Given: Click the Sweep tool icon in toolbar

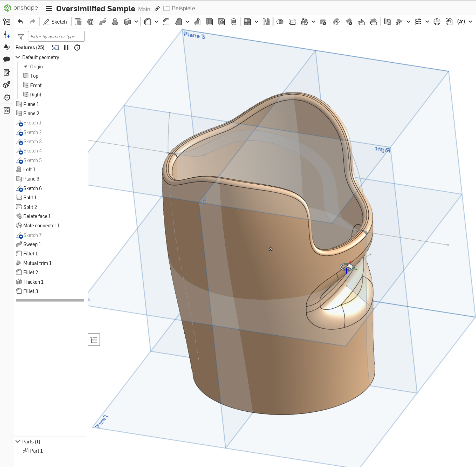Looking at the screenshot, I should pyautogui.click(x=103, y=22).
